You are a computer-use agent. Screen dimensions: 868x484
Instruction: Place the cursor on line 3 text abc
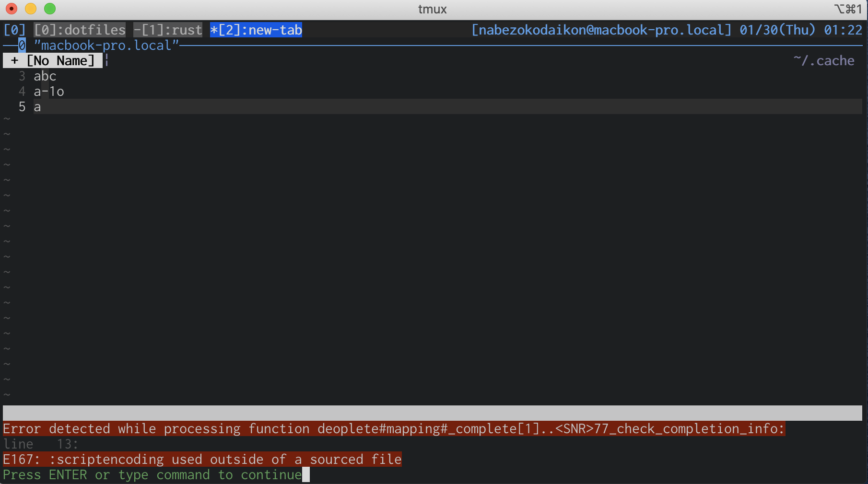45,76
